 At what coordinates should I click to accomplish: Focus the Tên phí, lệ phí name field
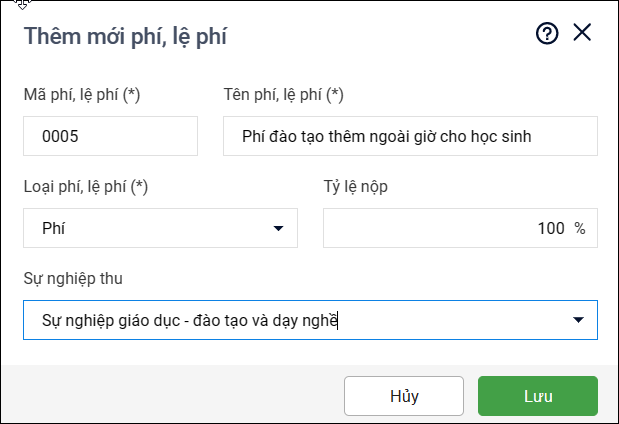pyautogui.click(x=410, y=136)
